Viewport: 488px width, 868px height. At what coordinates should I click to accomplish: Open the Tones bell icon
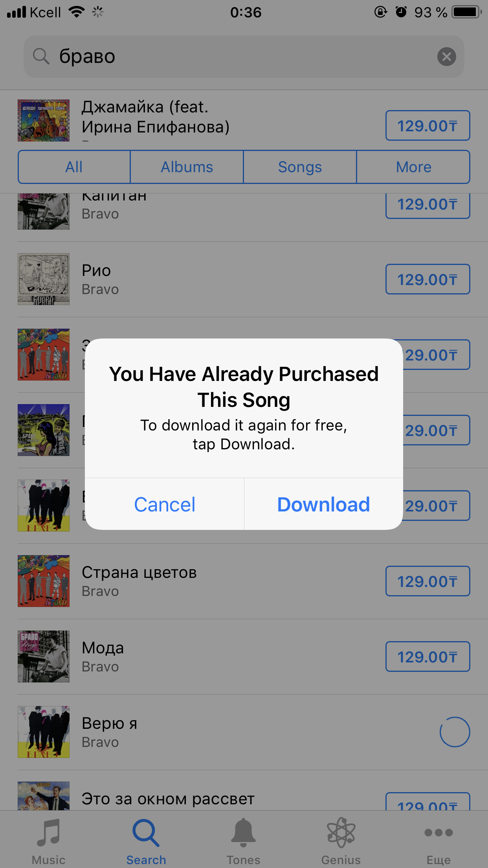tap(243, 833)
